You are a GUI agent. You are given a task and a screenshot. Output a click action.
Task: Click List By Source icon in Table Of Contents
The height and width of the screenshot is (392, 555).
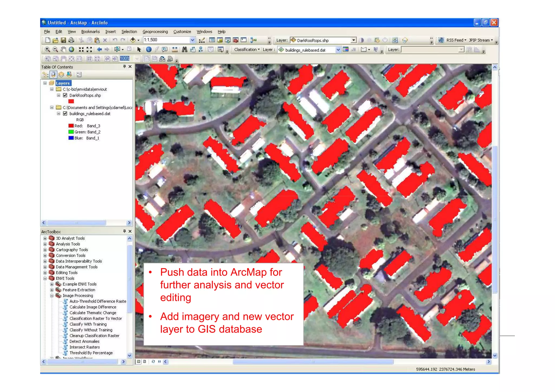pyautogui.click(x=53, y=74)
